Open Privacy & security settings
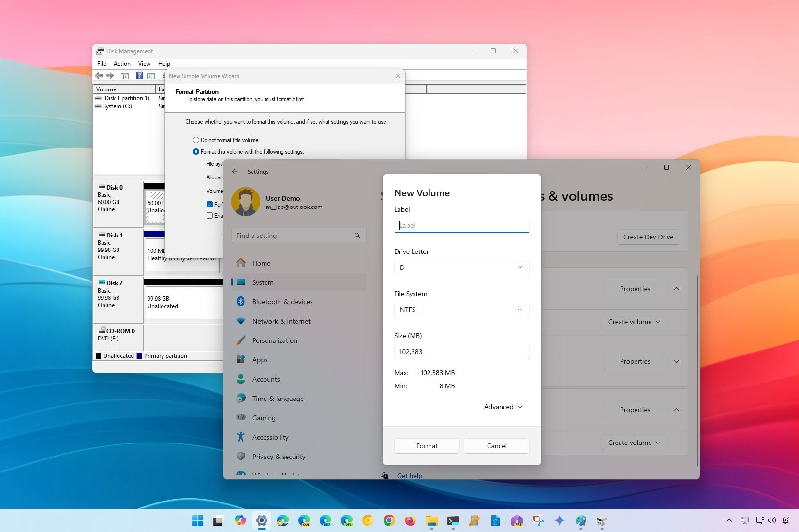Screen dimensions: 799x532 point(279,456)
